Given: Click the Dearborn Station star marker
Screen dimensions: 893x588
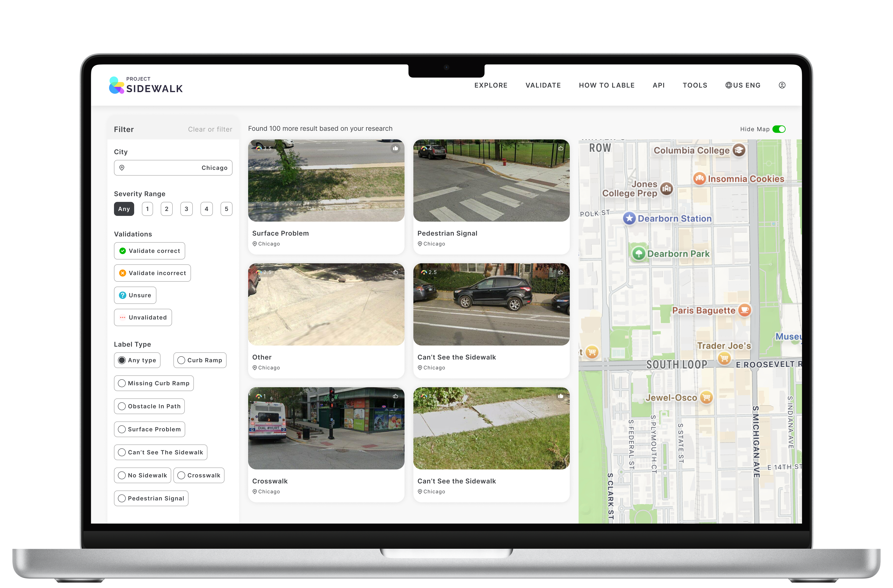Looking at the screenshot, I should 629,218.
